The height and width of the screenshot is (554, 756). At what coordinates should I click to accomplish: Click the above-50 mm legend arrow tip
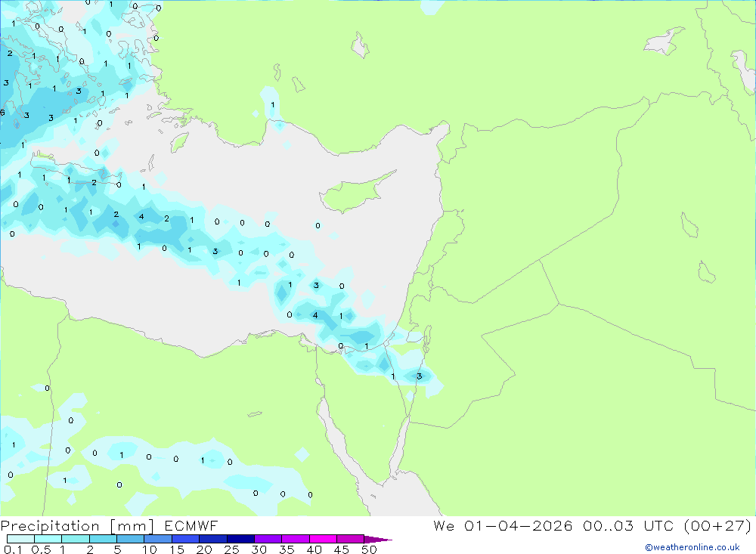pos(377,540)
